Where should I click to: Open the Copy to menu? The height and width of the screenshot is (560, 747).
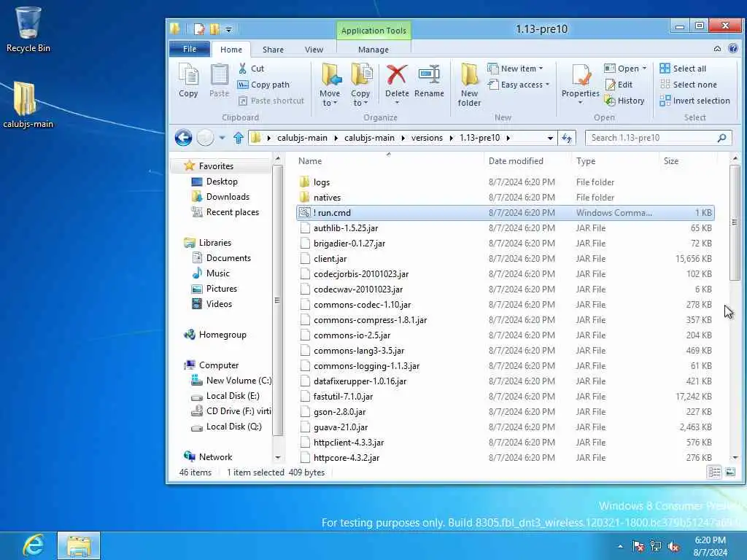coord(360,85)
